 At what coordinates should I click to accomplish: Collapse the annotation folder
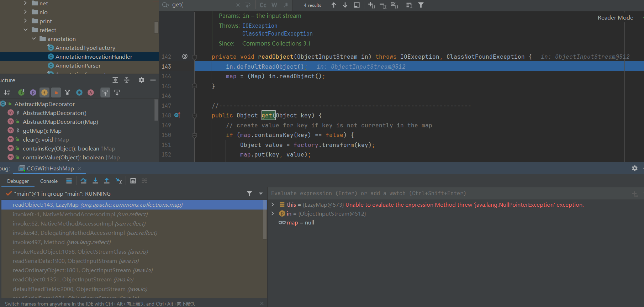[x=34, y=39]
